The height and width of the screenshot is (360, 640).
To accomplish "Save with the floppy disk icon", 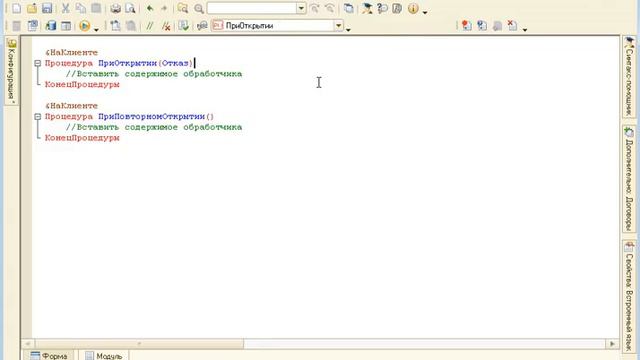I will [x=47, y=8].
